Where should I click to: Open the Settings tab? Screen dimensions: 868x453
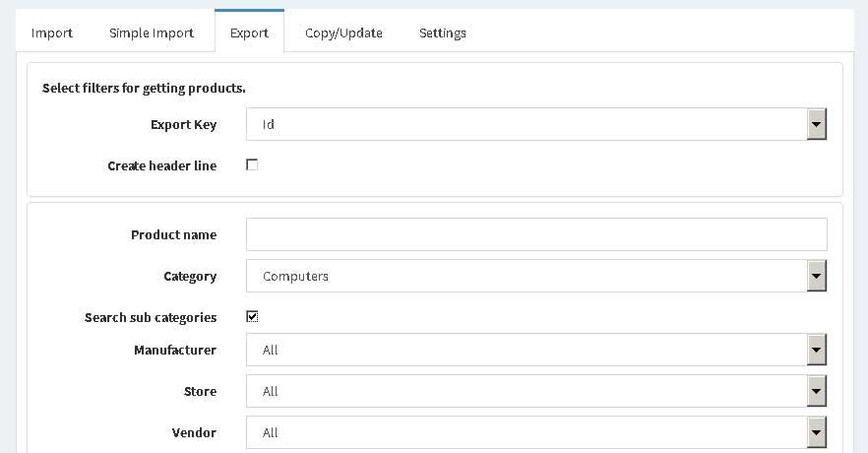(x=442, y=33)
